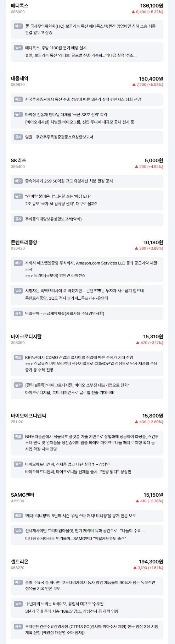This screenshot has height=644, width=175.
Task: Open 바이오에프디엔씨 stock heading
Action: pos(28,415)
